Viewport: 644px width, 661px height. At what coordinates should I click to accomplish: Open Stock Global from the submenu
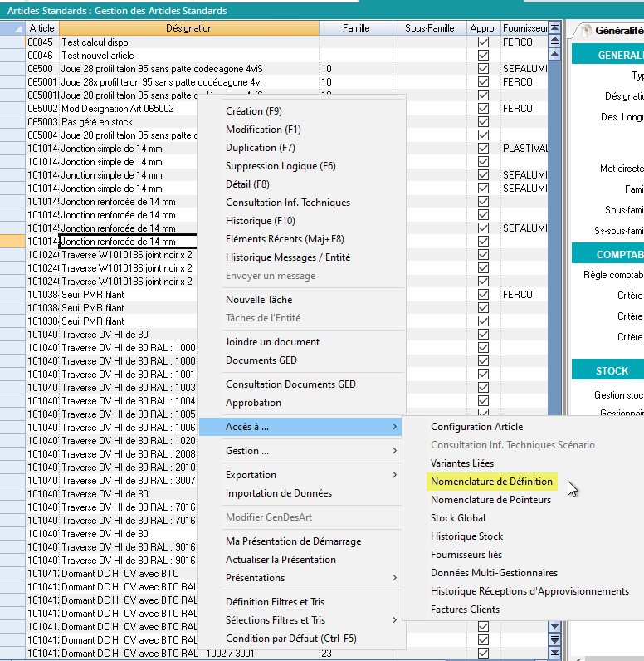coord(458,518)
